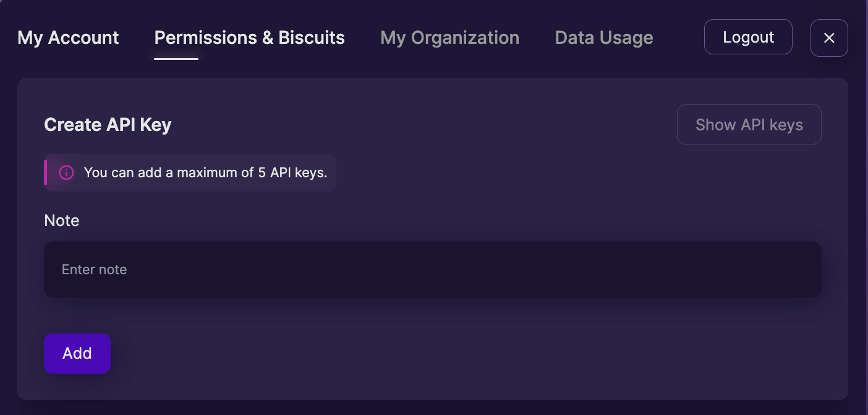Click the pink accent bar on the notice

click(45, 172)
